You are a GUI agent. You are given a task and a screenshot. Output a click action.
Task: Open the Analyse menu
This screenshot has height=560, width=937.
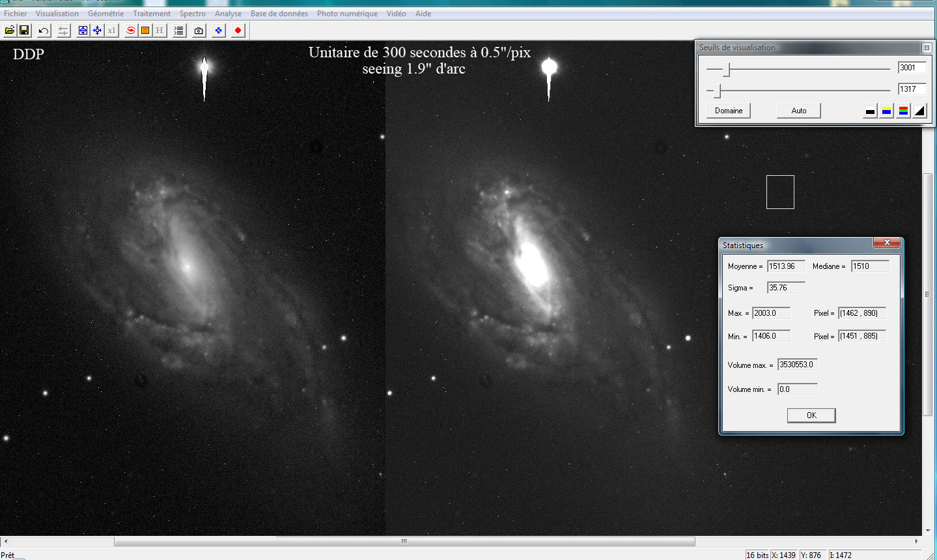pos(228,14)
